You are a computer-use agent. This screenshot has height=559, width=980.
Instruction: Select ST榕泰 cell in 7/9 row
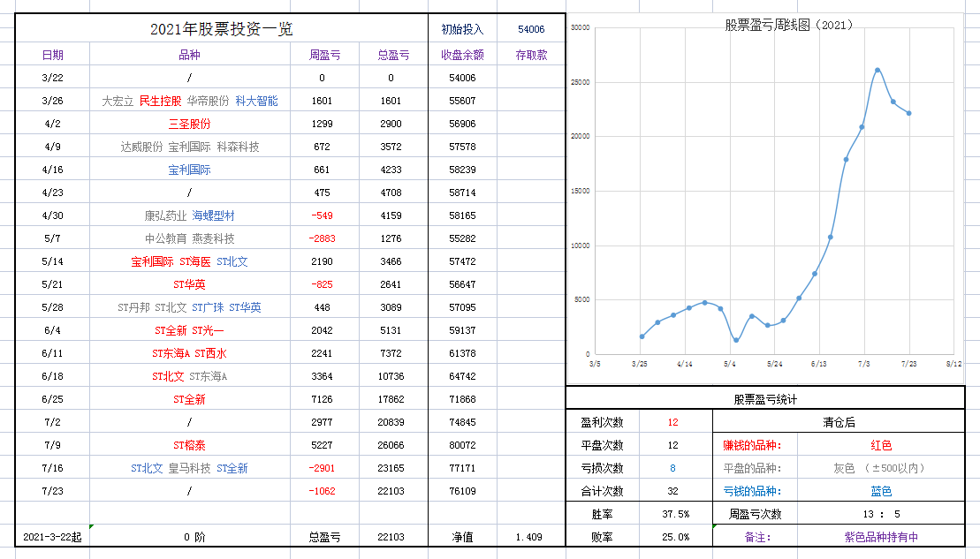[x=189, y=445]
